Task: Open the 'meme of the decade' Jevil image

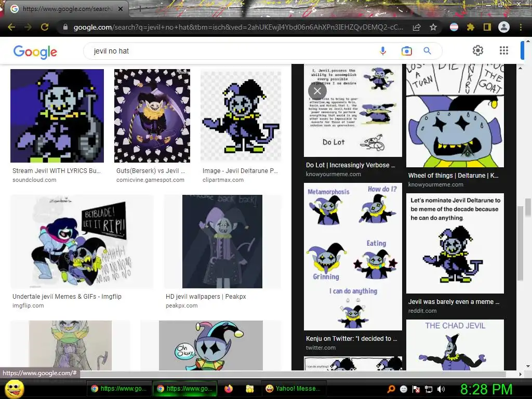Action: click(455, 243)
